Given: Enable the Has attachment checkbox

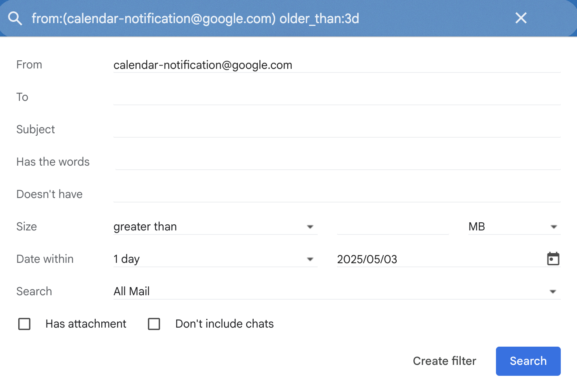Looking at the screenshot, I should (24, 324).
